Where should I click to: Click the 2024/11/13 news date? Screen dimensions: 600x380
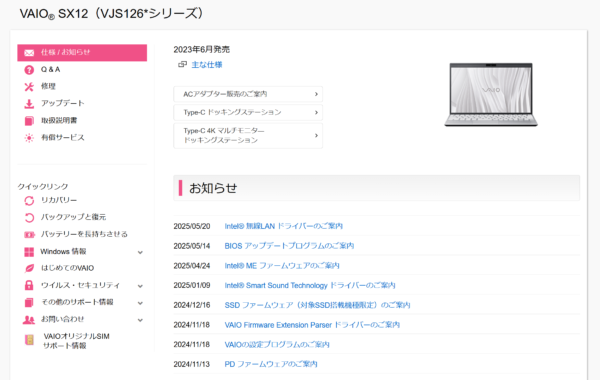[x=192, y=364]
